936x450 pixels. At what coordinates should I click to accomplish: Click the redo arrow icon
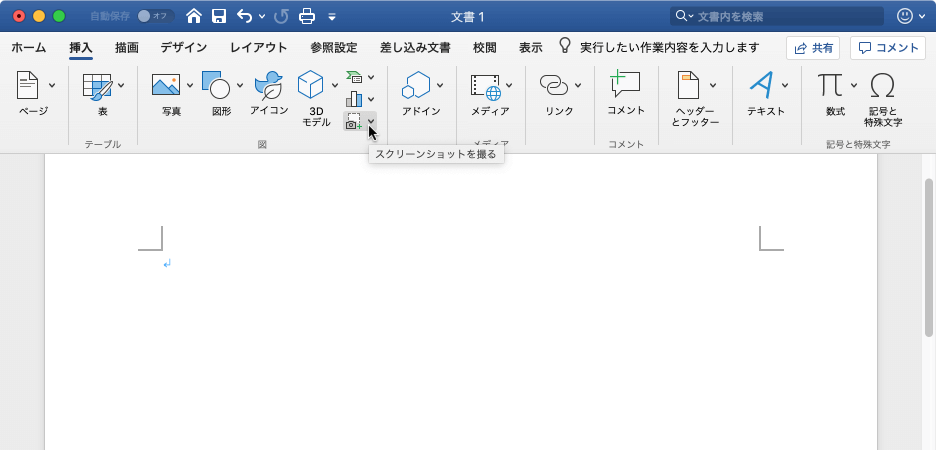(281, 16)
